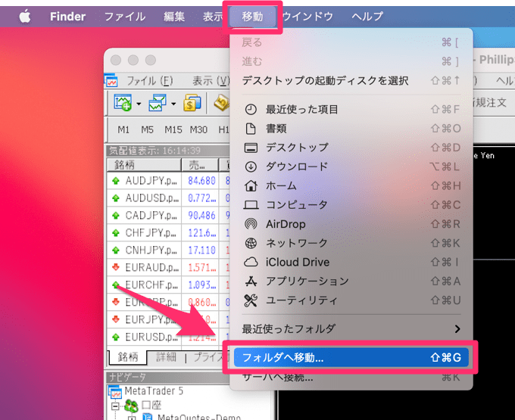Switch to the 銘柄 tab
515x420 pixels.
coord(128,357)
